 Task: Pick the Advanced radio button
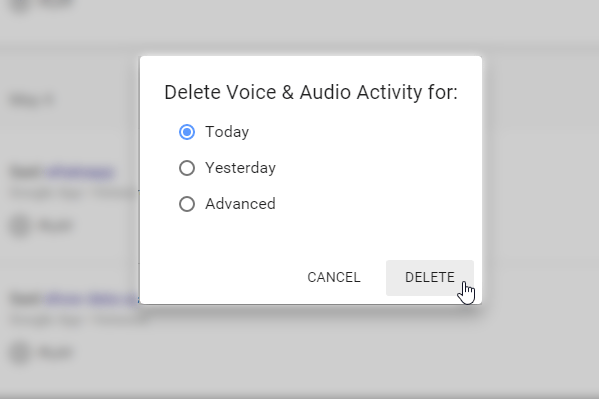(x=187, y=204)
